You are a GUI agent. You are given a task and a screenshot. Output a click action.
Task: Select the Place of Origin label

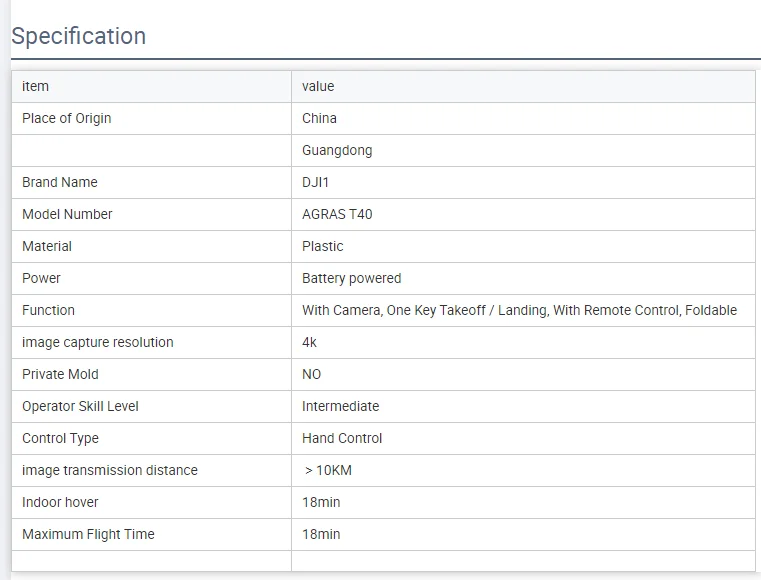click(66, 118)
